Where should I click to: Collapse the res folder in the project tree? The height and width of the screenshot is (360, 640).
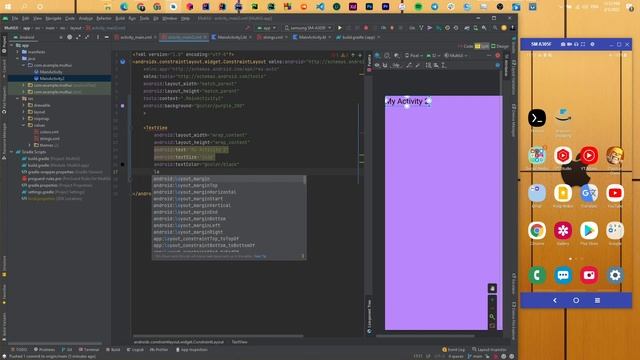coord(18,98)
